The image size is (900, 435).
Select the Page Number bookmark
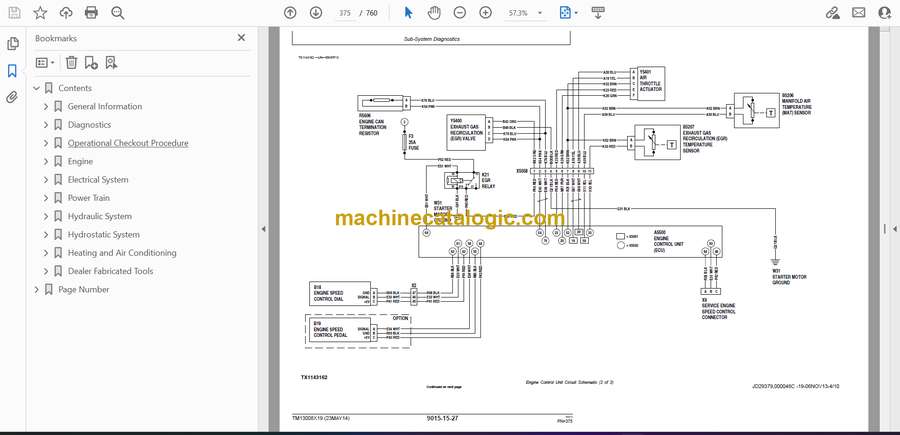click(84, 290)
